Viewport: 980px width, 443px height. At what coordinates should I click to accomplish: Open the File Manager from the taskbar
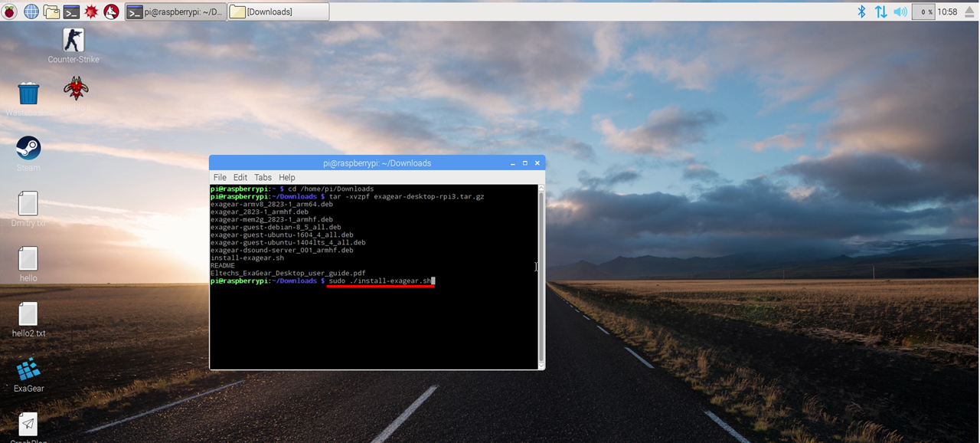pyautogui.click(x=51, y=11)
